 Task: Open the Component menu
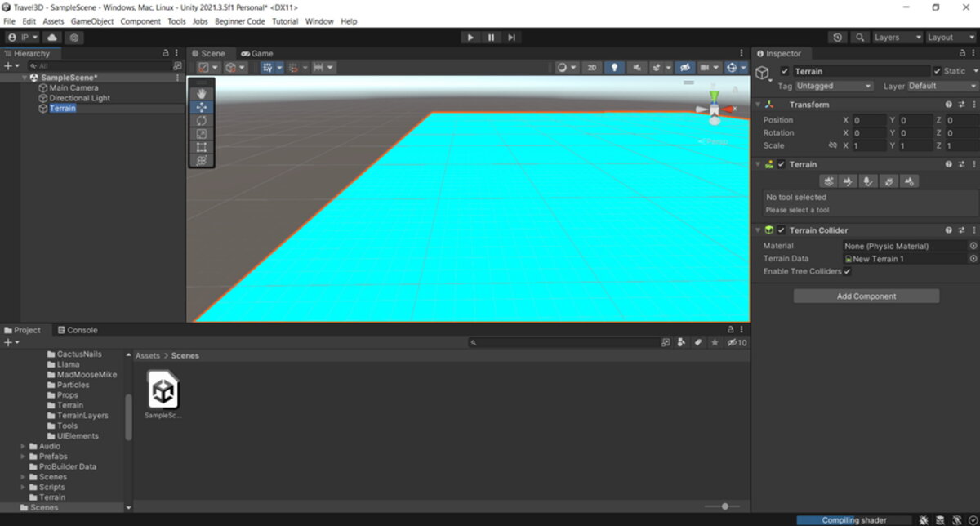click(x=140, y=21)
